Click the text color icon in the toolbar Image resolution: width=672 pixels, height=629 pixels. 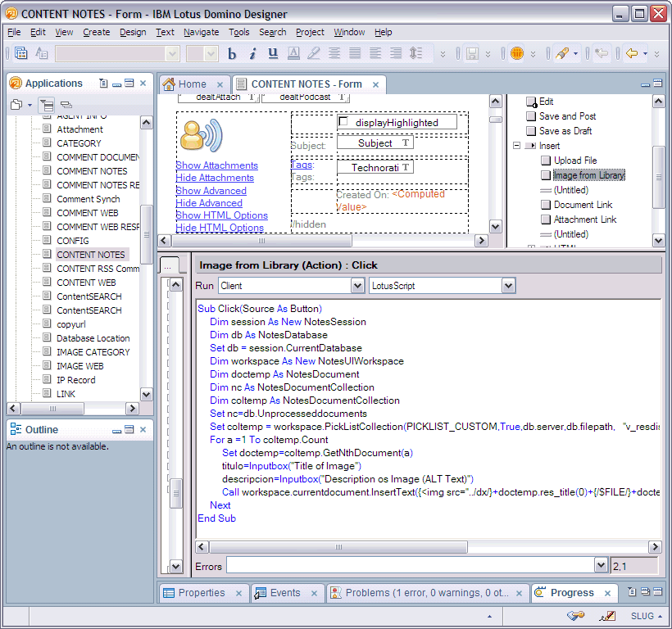click(293, 53)
